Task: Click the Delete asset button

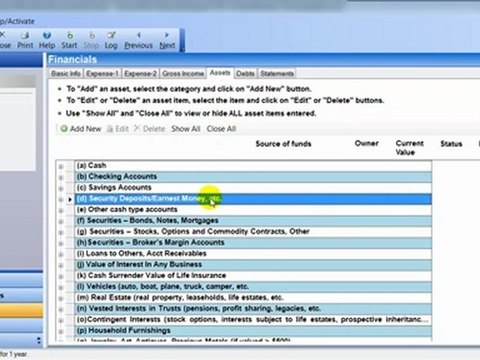Action: [149, 129]
